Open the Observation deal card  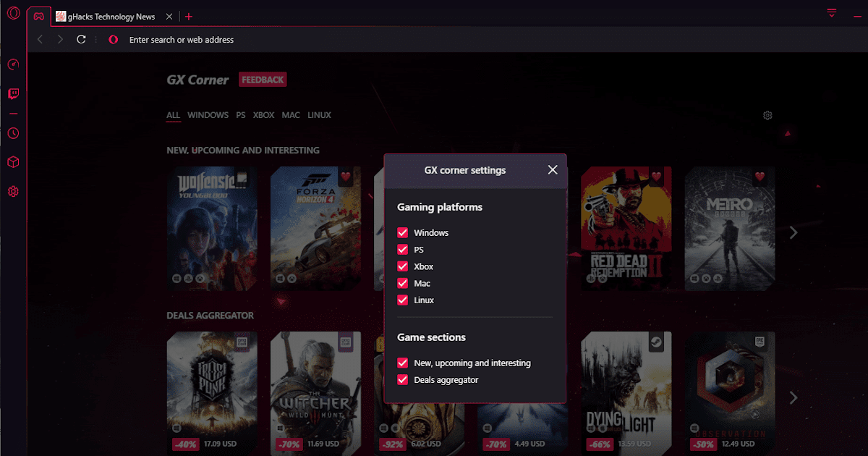(x=730, y=393)
